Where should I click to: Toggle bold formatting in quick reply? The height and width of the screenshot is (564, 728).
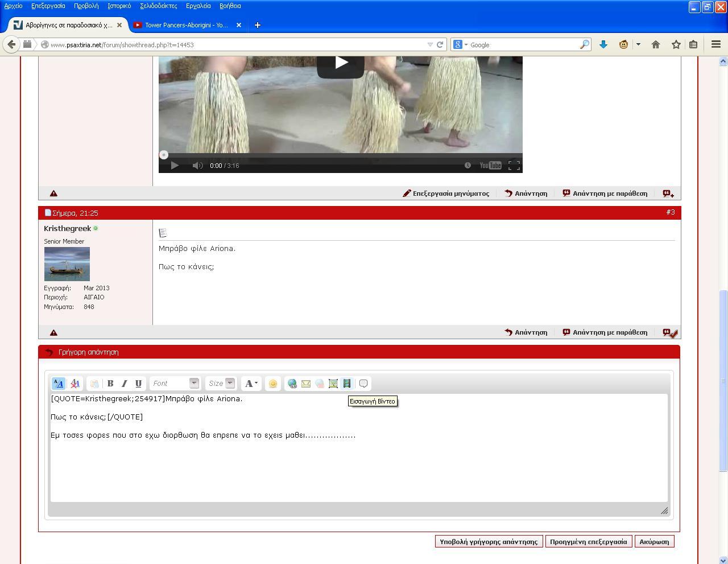pyautogui.click(x=110, y=384)
